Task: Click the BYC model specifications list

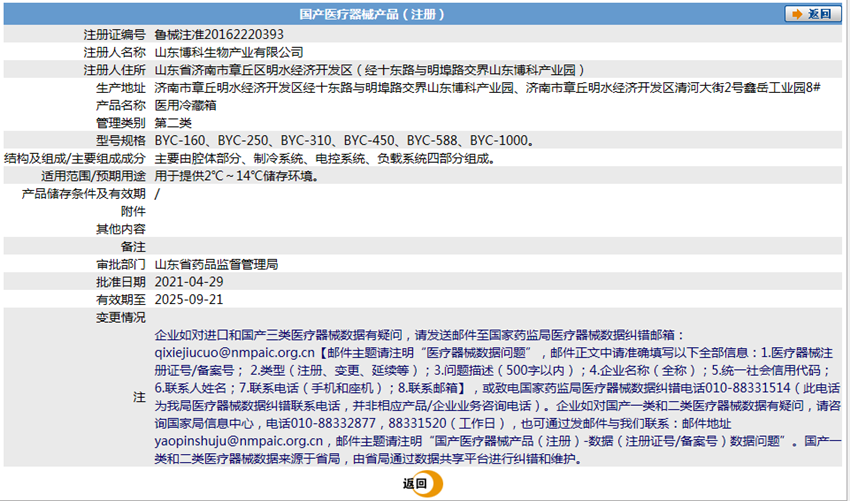Action: [345, 140]
